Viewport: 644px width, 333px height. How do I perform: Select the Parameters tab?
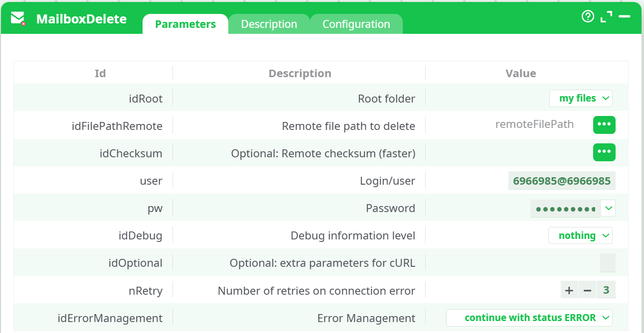point(185,24)
